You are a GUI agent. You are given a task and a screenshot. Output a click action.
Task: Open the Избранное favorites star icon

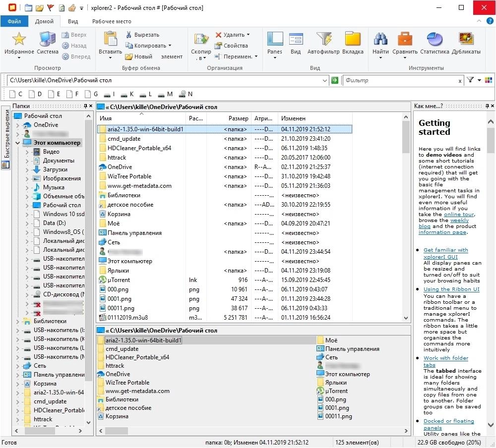click(19, 39)
